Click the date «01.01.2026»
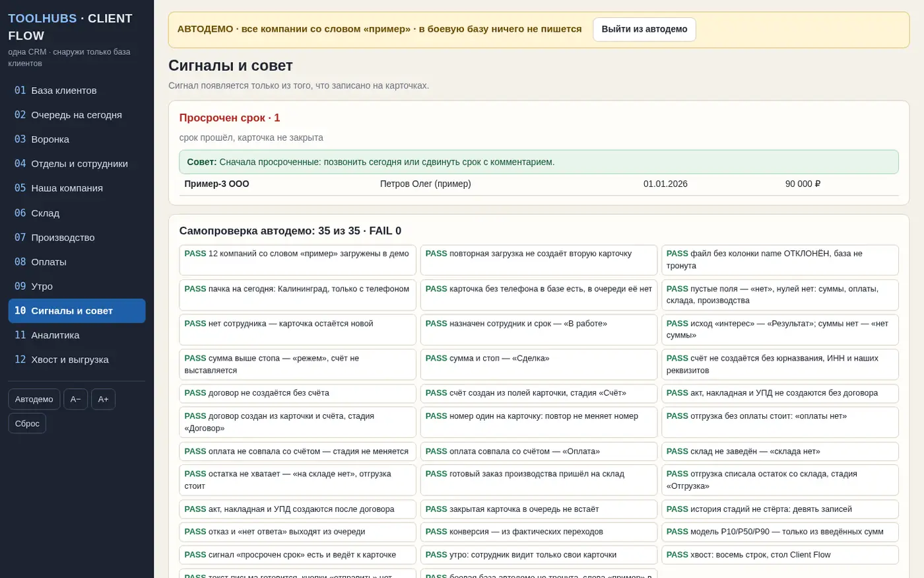 tap(665, 184)
